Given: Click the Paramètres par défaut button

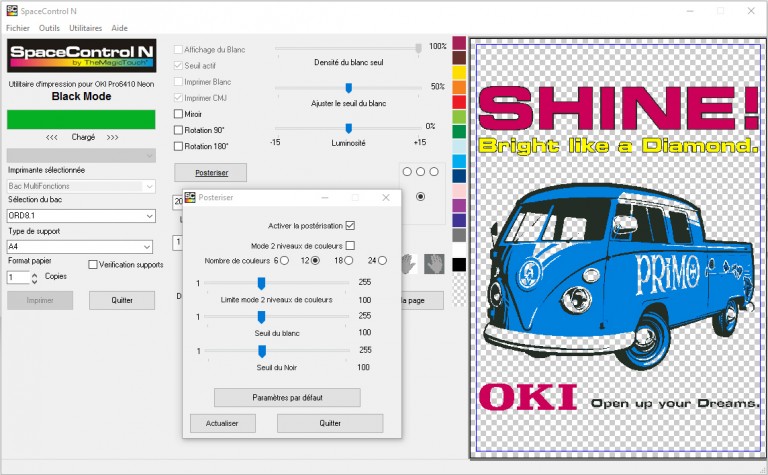Looking at the screenshot, I should [x=287, y=398].
